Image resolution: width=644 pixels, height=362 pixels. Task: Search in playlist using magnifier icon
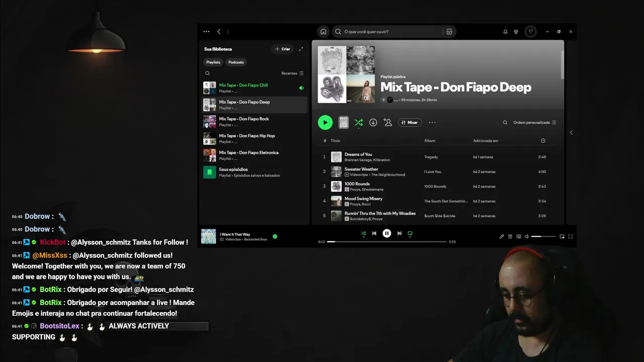pos(505,122)
